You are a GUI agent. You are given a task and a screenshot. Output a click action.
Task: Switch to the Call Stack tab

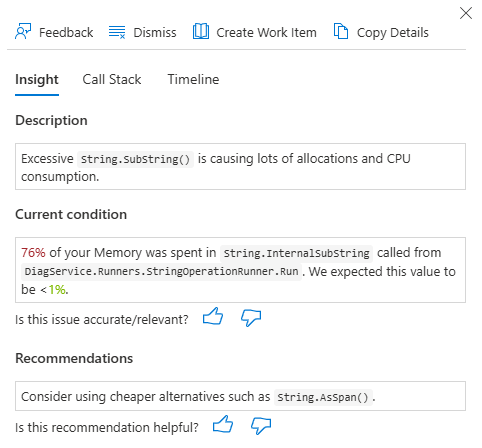[112, 80]
